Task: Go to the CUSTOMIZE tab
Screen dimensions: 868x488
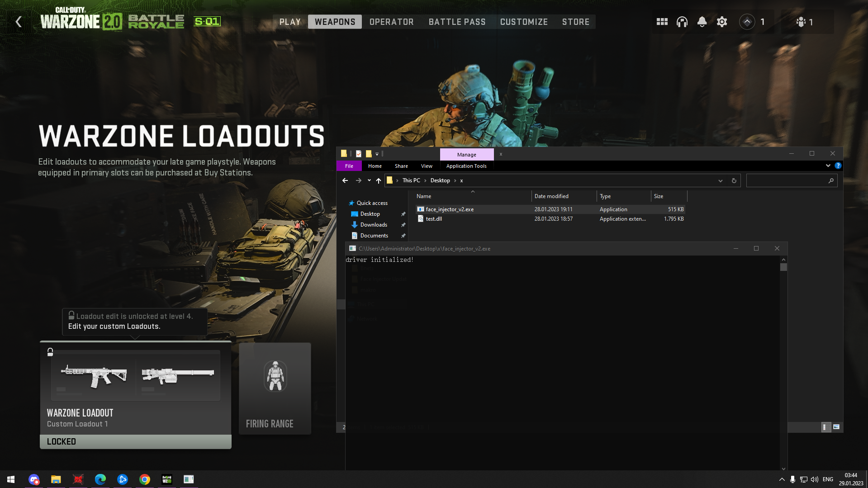Action: pos(524,22)
